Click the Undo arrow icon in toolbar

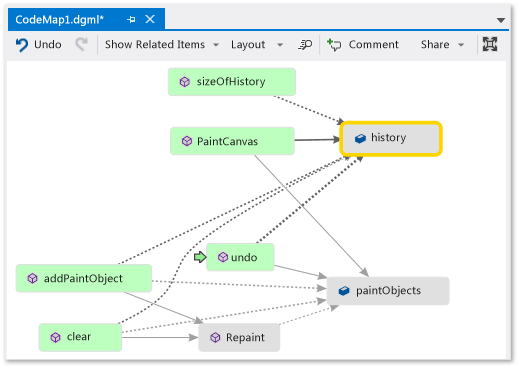coord(22,45)
